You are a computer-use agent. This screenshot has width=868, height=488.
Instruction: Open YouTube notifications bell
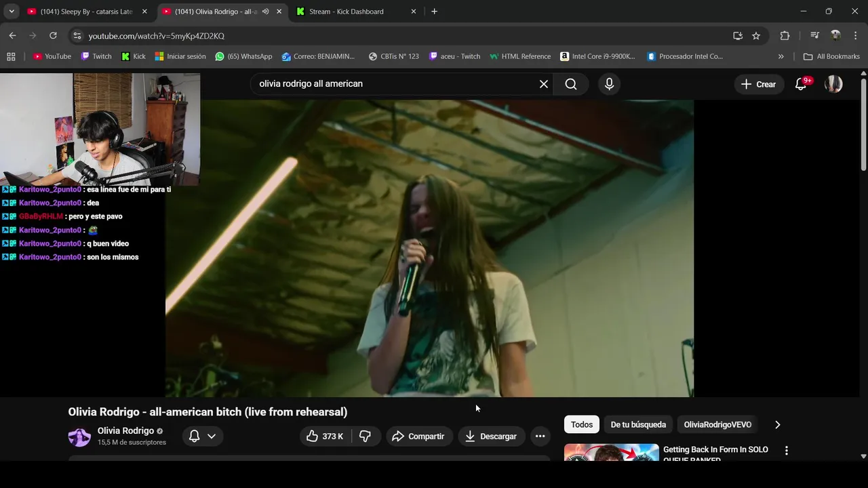(801, 84)
